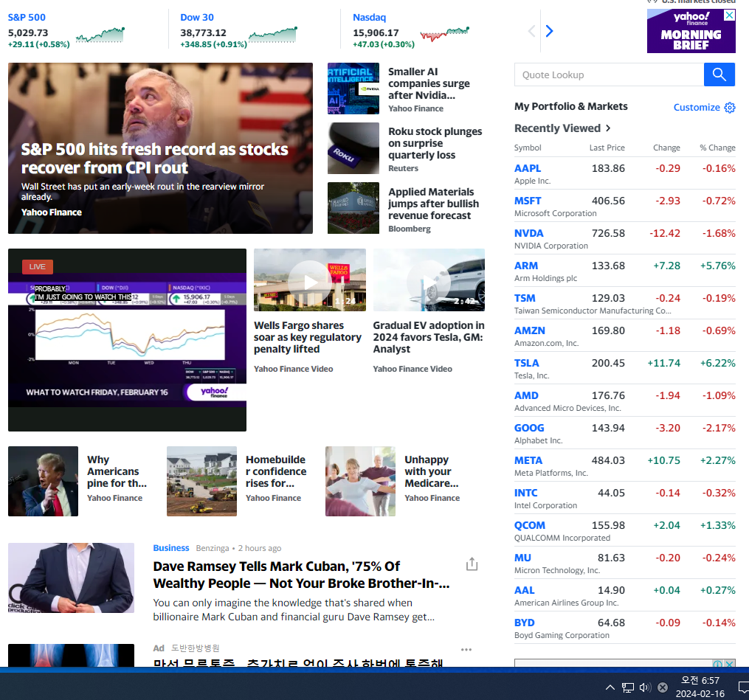Click the Nasdaq sparkline chart
The image size is (749, 700).
pos(445,33)
